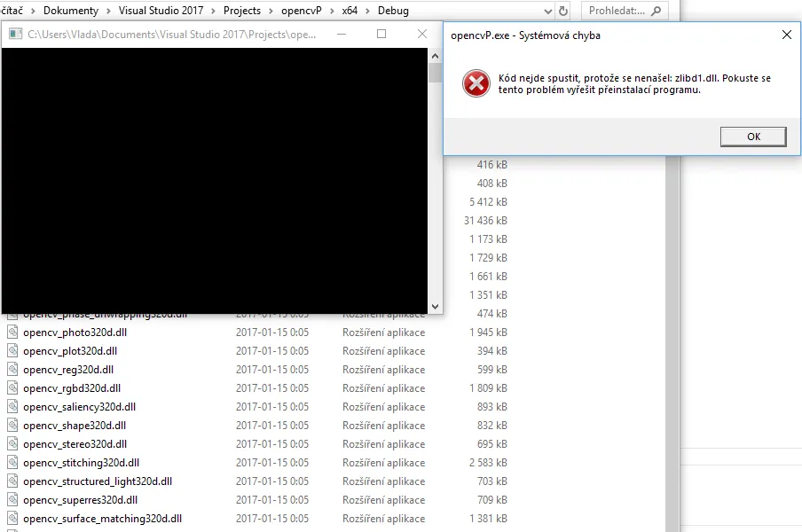Click DLL icon of opencv_stereo320d.dll
The width and height of the screenshot is (802, 532).
12,444
